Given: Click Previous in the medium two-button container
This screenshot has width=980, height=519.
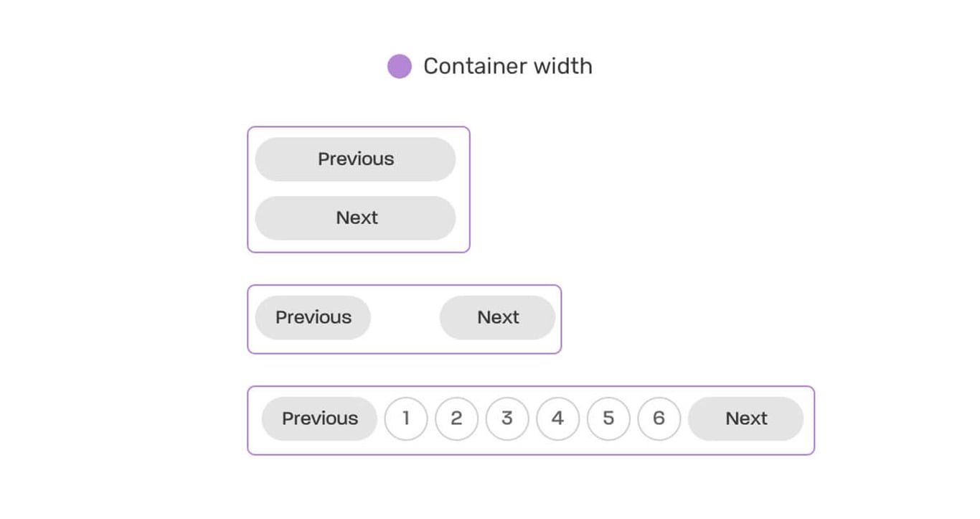Looking at the screenshot, I should pyautogui.click(x=313, y=317).
